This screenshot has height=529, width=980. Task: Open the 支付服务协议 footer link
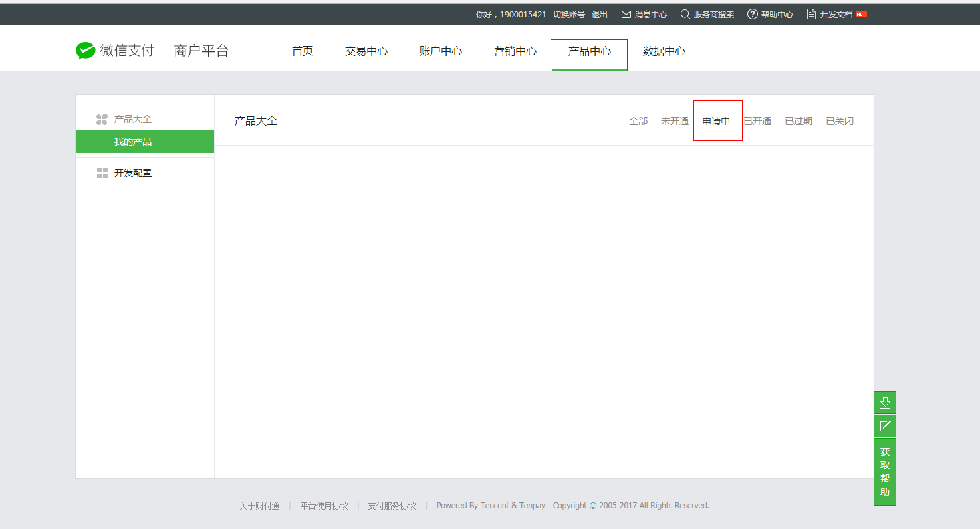392,506
